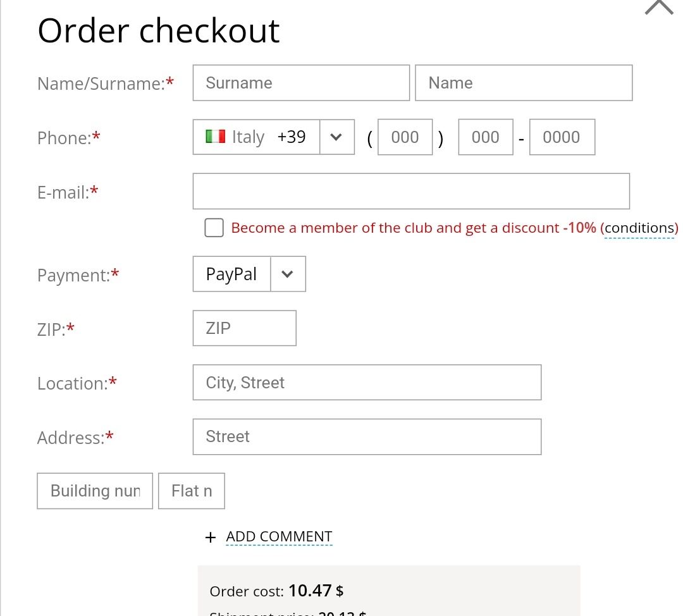Image resolution: width=683 pixels, height=616 pixels.
Task: Click the middle three-digit phone field
Action: point(486,137)
